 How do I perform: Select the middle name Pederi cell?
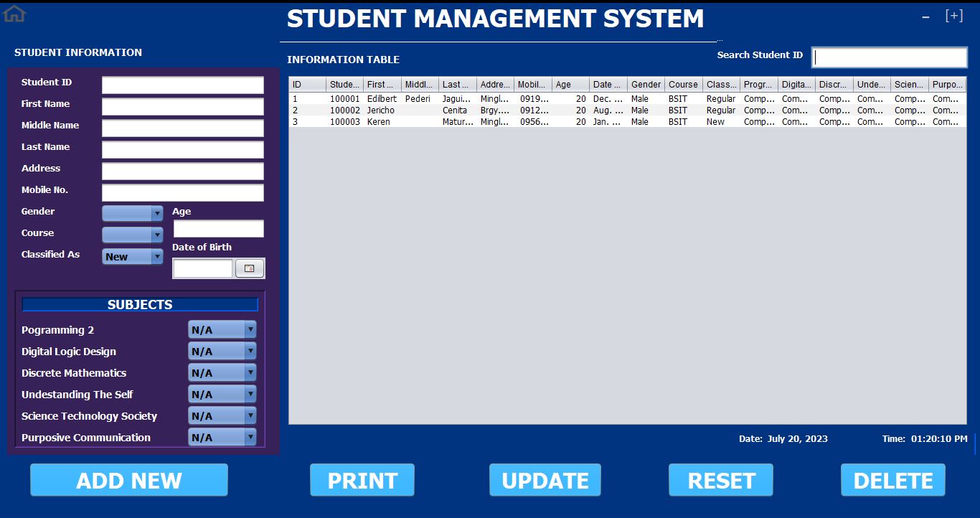pos(420,99)
